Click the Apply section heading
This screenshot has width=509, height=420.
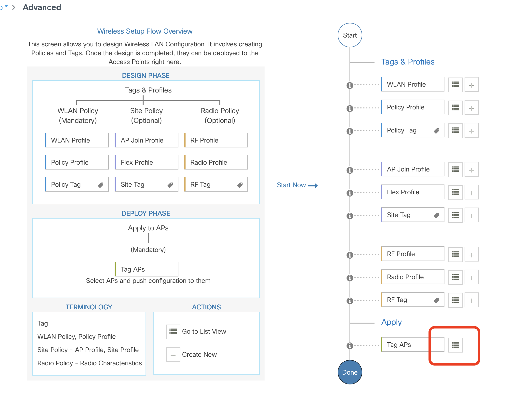tap(391, 322)
